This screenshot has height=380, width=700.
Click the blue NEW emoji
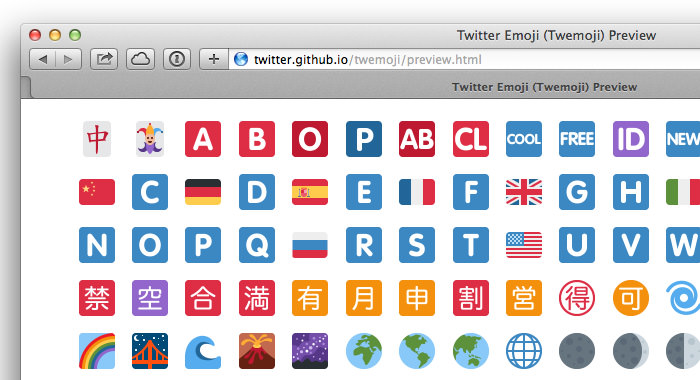tap(683, 139)
